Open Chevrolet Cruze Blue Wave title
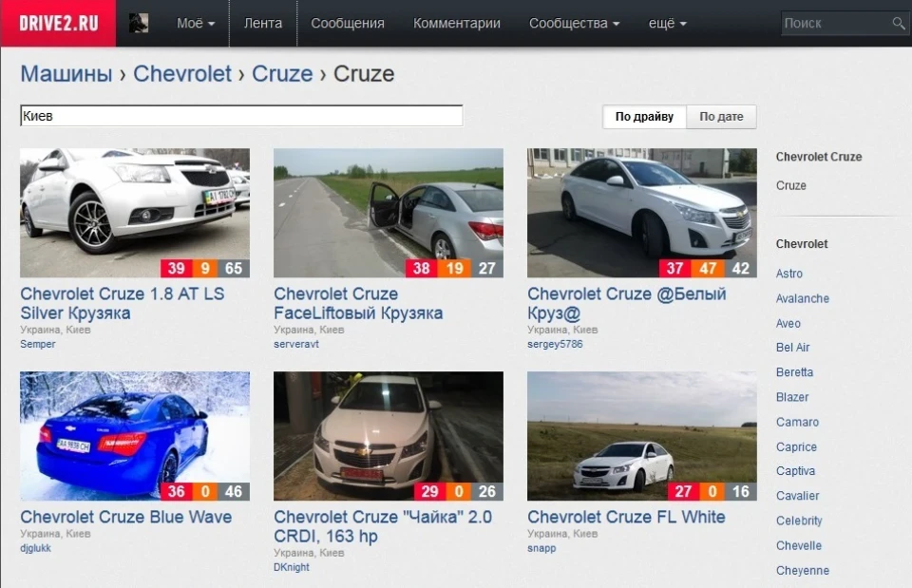Viewport: 912px width, 588px height. tap(126, 517)
